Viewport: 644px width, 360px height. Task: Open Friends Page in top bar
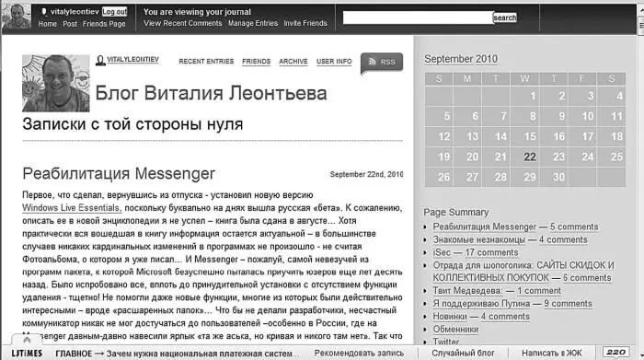click(104, 24)
